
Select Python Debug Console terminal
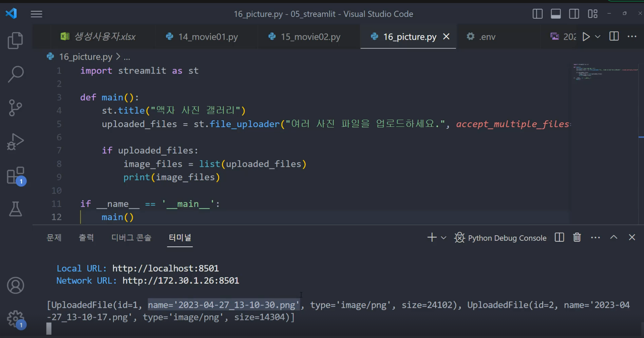point(500,238)
